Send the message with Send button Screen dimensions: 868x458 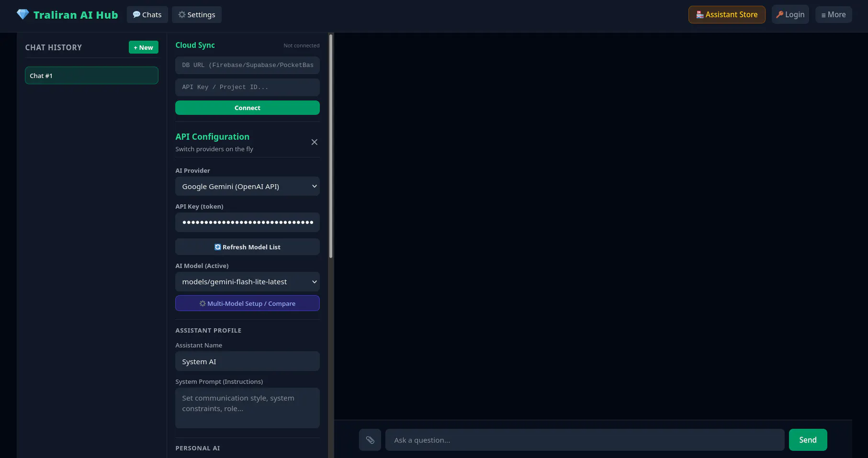808,440
